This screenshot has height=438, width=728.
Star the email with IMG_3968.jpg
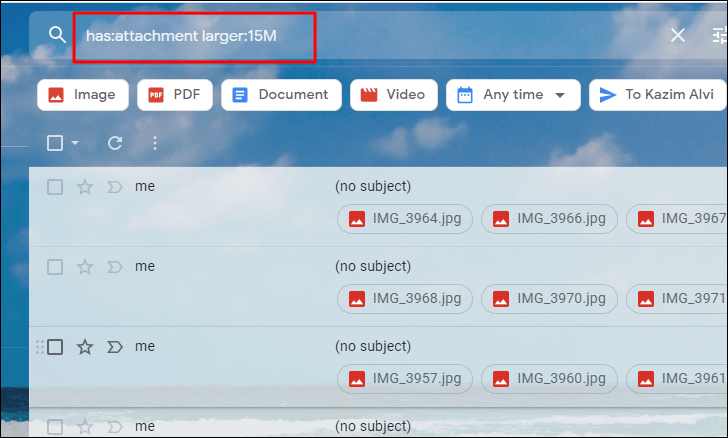pyautogui.click(x=84, y=267)
